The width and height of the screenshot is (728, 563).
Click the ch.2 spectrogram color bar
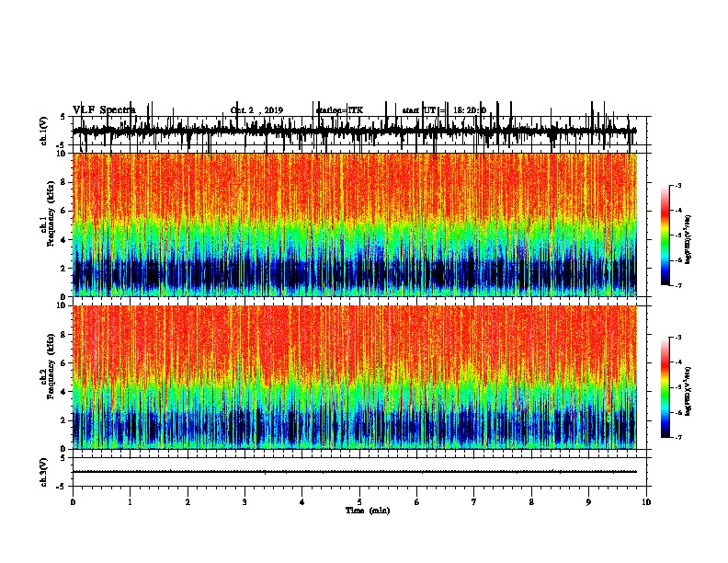pyautogui.click(x=665, y=387)
